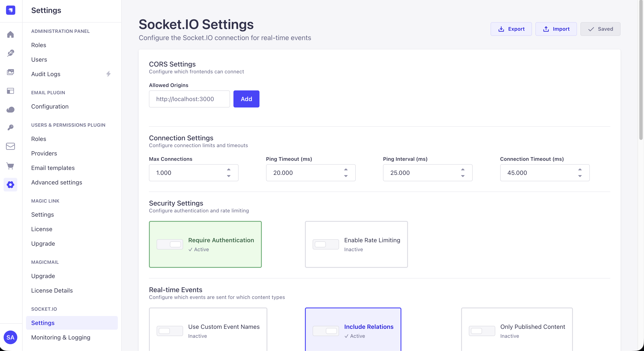Toggle Use Custom Event Names switch
Screen dimensions: 644x351
170,331
